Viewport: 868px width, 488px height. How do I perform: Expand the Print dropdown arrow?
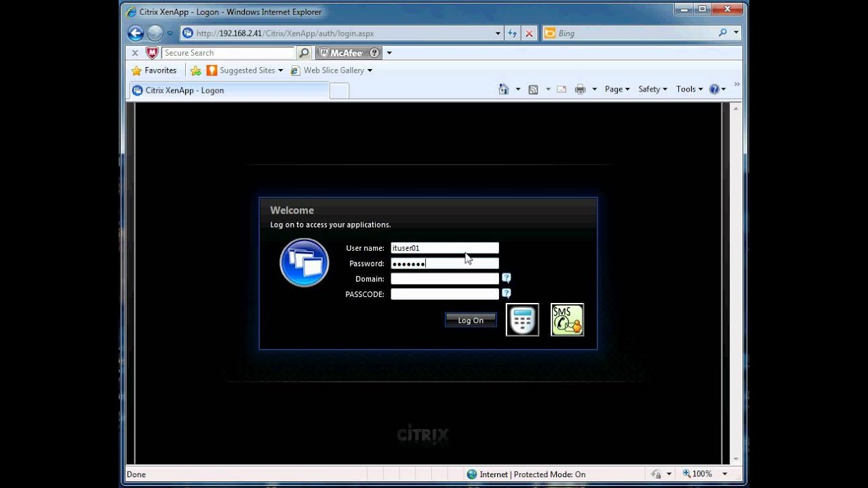pos(595,89)
